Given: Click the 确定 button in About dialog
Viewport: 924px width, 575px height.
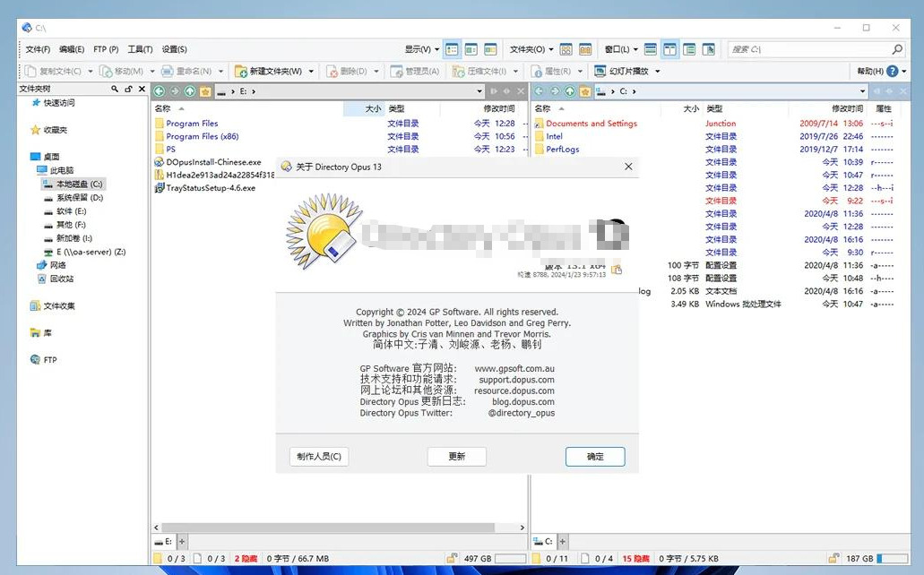Looking at the screenshot, I should 595,457.
